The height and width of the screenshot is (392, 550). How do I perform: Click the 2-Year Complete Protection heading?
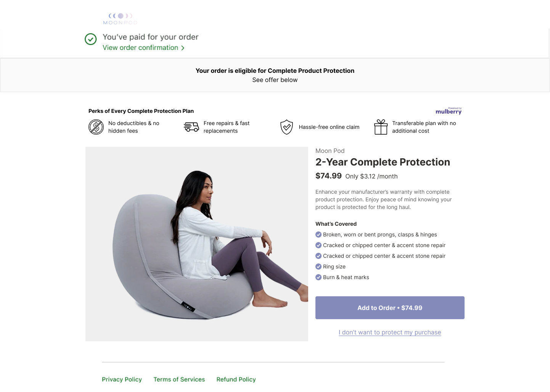pos(383,162)
